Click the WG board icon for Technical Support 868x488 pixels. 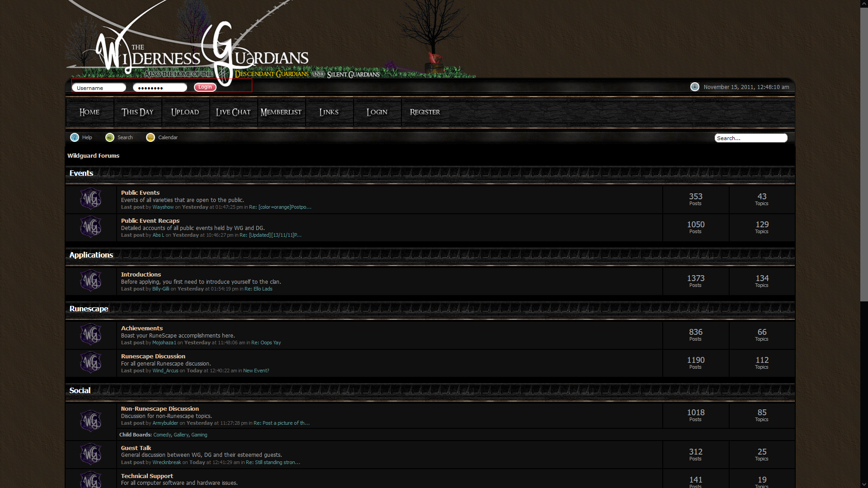90,479
